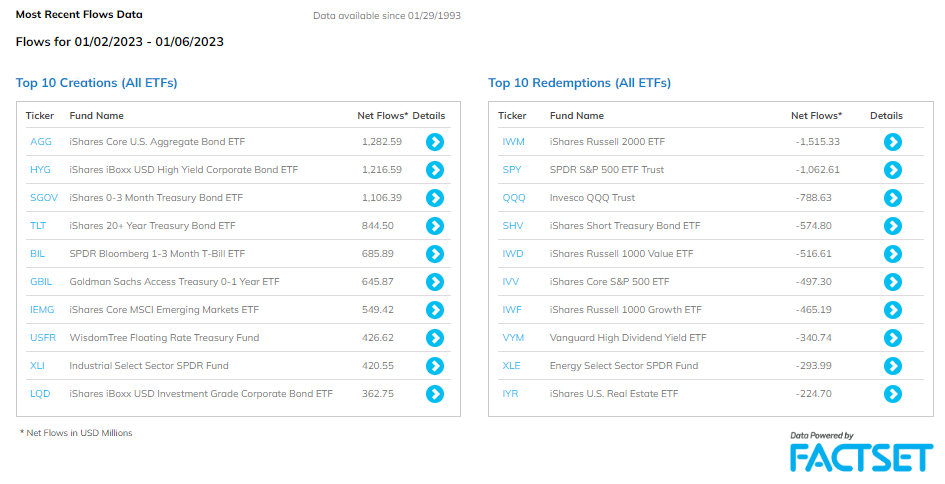This screenshot has height=484, width=945.
Task: Click the FactSet logo
Action: coord(862,458)
